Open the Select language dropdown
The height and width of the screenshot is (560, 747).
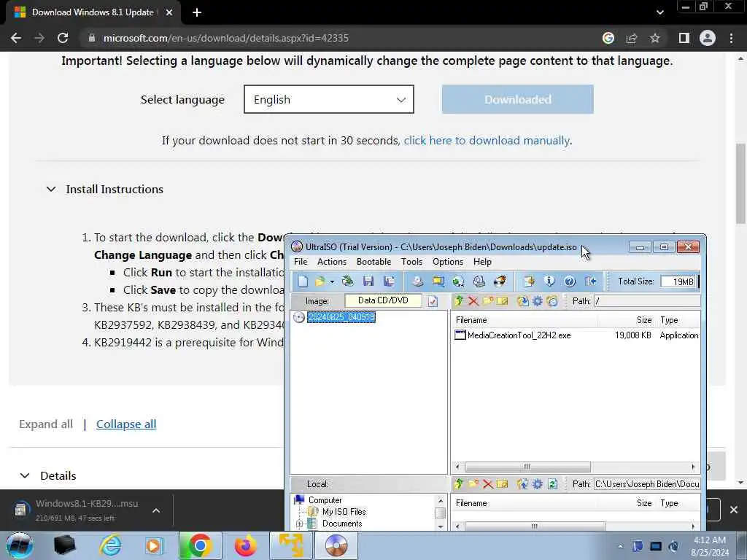click(329, 99)
